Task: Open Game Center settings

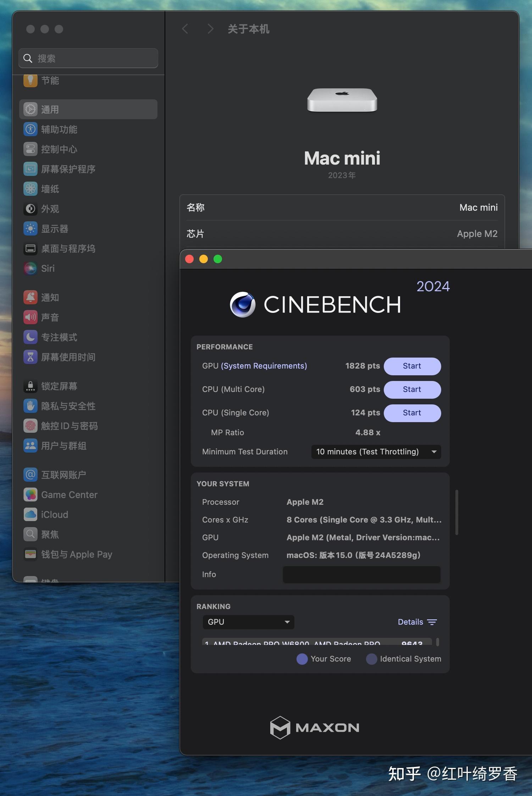Action: click(69, 495)
